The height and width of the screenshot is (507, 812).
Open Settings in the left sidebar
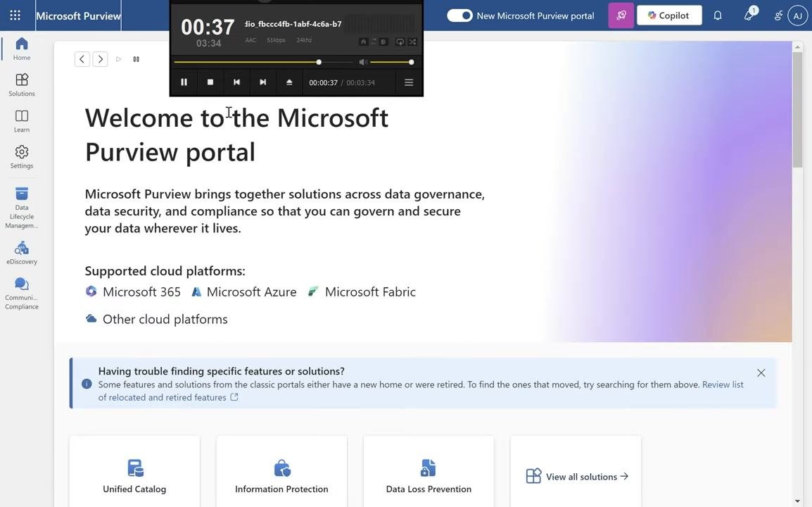click(x=21, y=157)
